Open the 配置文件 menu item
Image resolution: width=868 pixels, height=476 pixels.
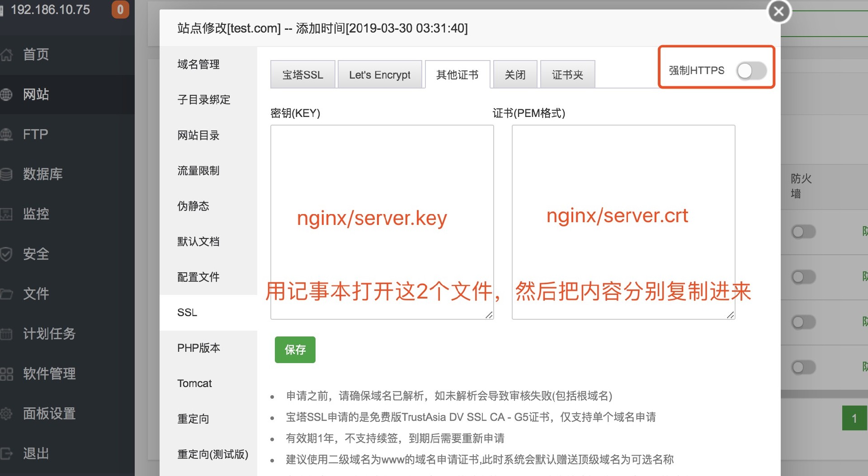198,277
